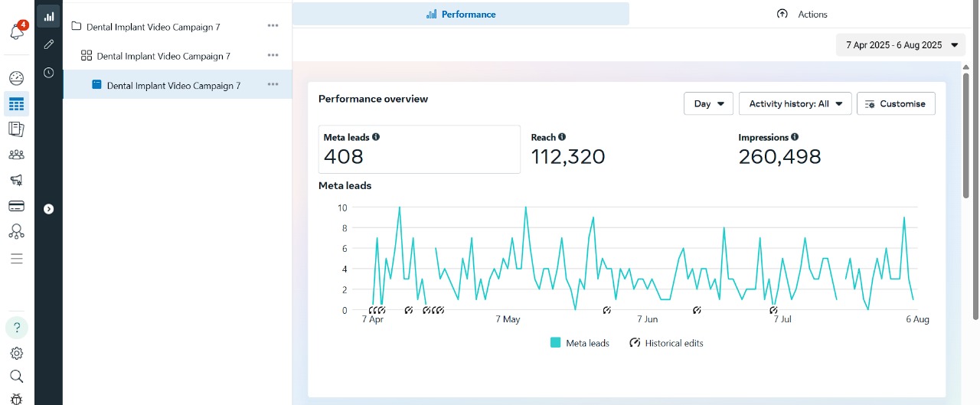Screen dimensions: 980x405
Task: Click the Customise button
Action: coord(895,104)
